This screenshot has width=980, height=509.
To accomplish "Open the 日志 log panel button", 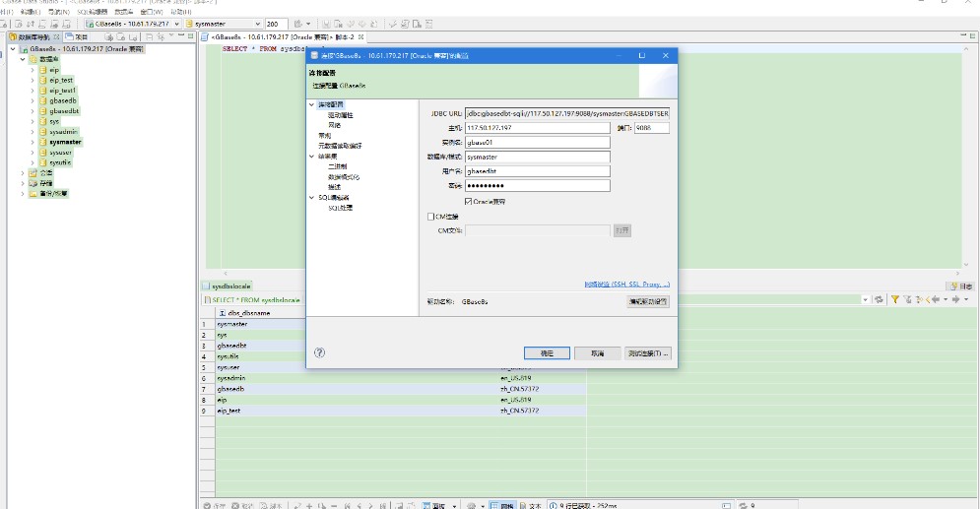I will coord(961,286).
